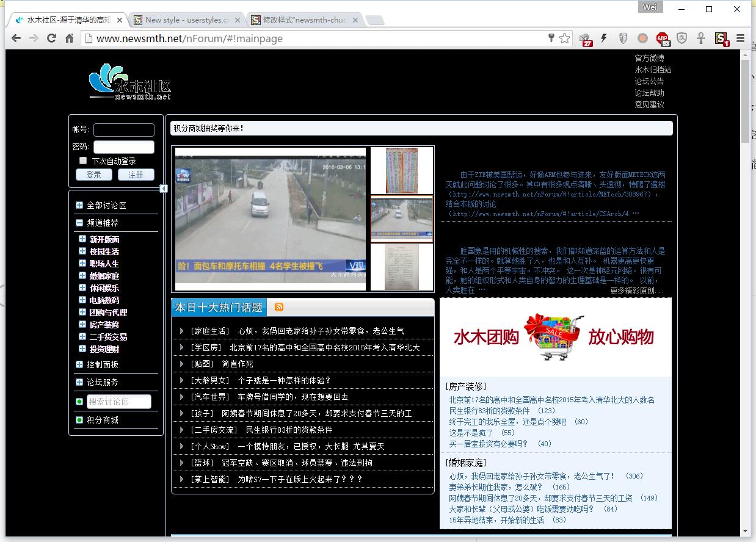The height and width of the screenshot is (542, 756).
Task: Collapse the 频道推荐 section
Action: [x=79, y=223]
